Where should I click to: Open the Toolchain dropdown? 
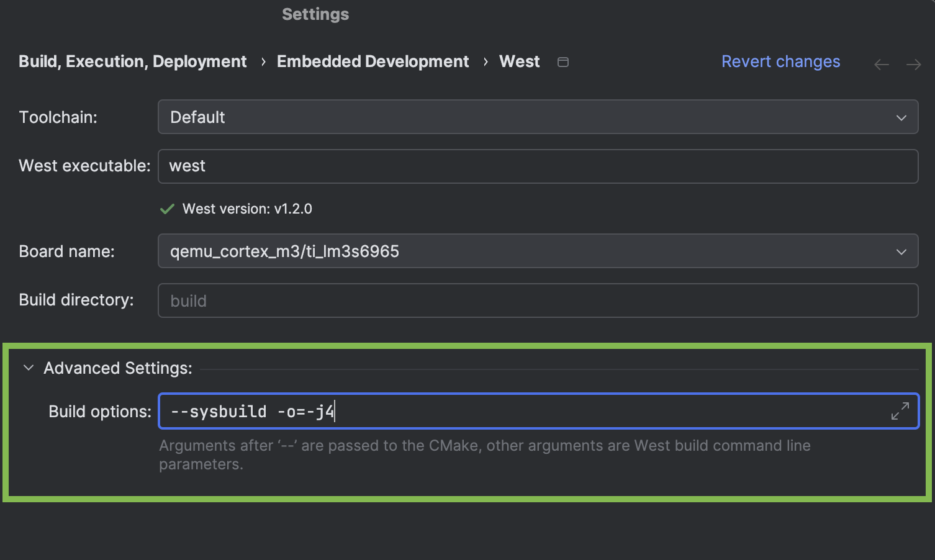[538, 117]
